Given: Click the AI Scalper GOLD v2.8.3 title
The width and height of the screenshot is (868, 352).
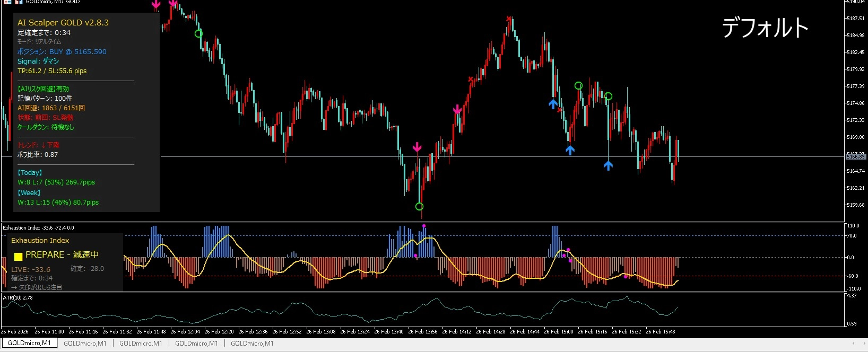Looking at the screenshot, I should point(63,22).
